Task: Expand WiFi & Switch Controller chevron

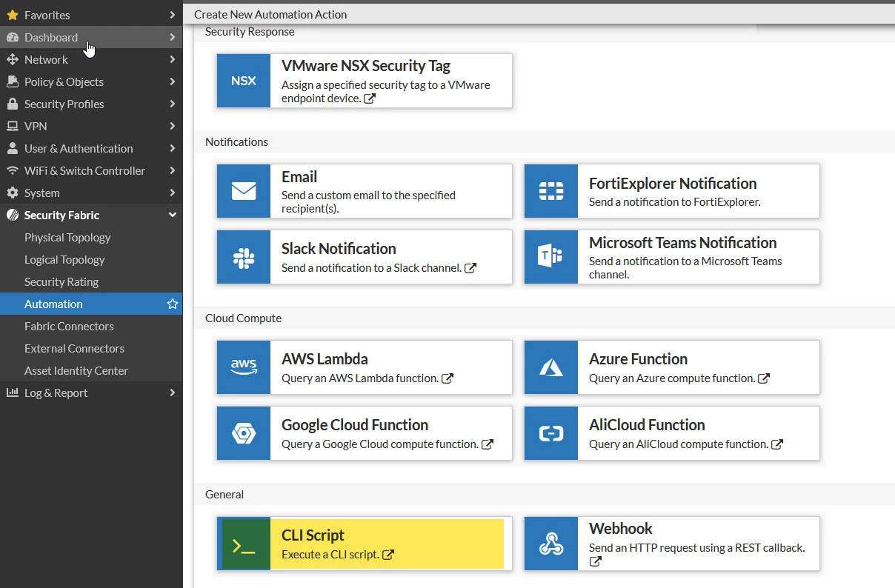Action: (172, 170)
